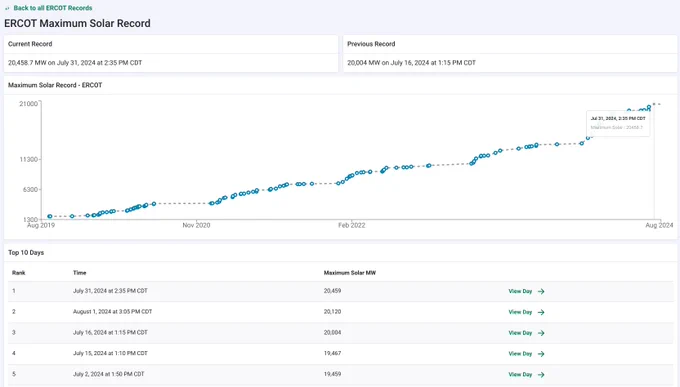Image resolution: width=680 pixels, height=387 pixels.
Task: Click the July 31, 2024 at 2:35 PM CDT cell
Action: [x=110, y=291]
